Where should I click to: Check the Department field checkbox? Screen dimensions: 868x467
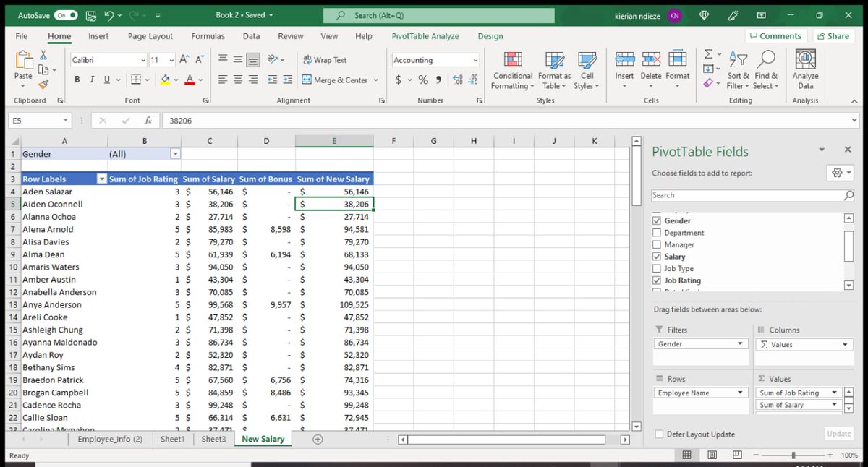(x=657, y=233)
